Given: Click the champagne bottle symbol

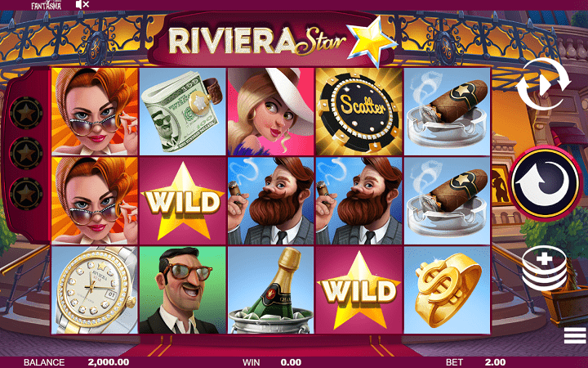Looking at the screenshot, I should tap(271, 289).
